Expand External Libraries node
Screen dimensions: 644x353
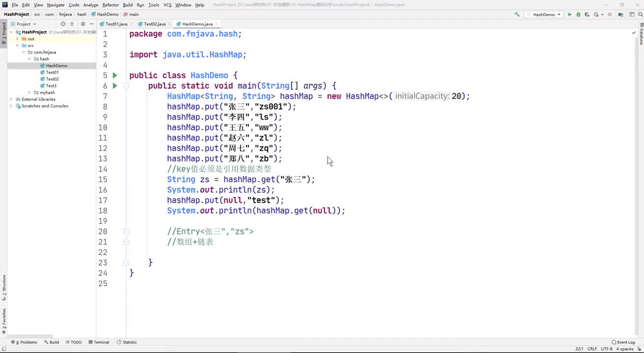coord(11,99)
